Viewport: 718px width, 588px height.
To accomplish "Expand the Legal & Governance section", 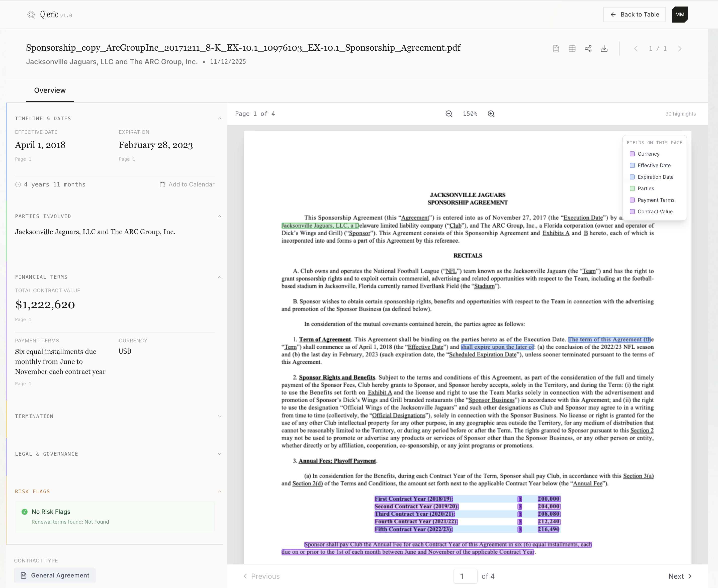I will pos(220,454).
